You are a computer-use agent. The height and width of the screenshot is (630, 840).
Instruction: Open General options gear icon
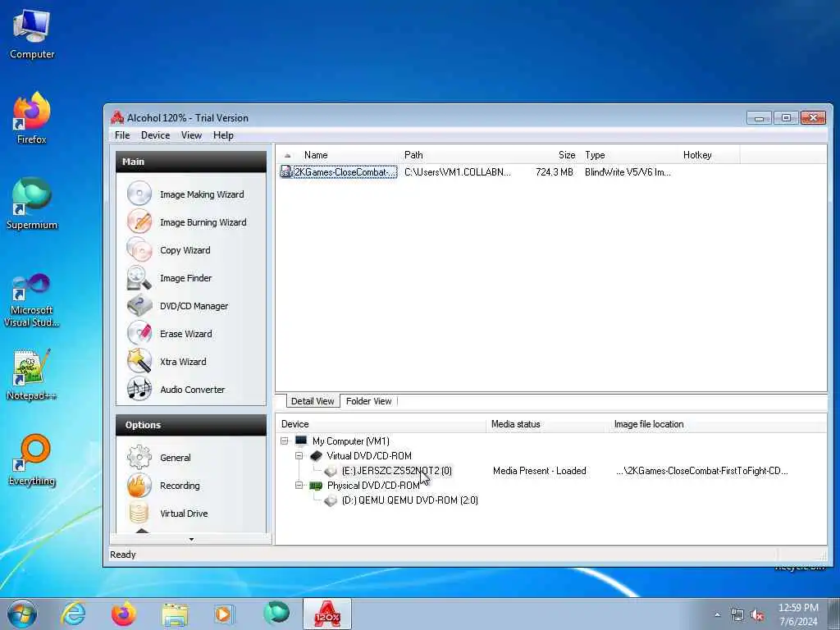point(139,458)
